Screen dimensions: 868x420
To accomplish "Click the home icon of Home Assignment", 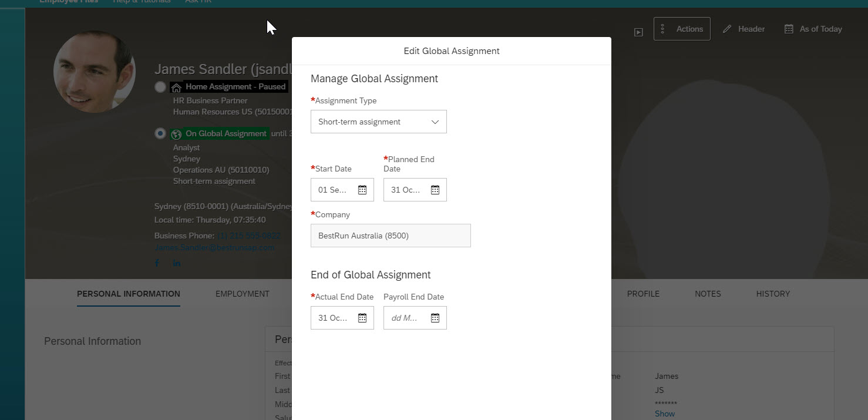I will point(176,88).
